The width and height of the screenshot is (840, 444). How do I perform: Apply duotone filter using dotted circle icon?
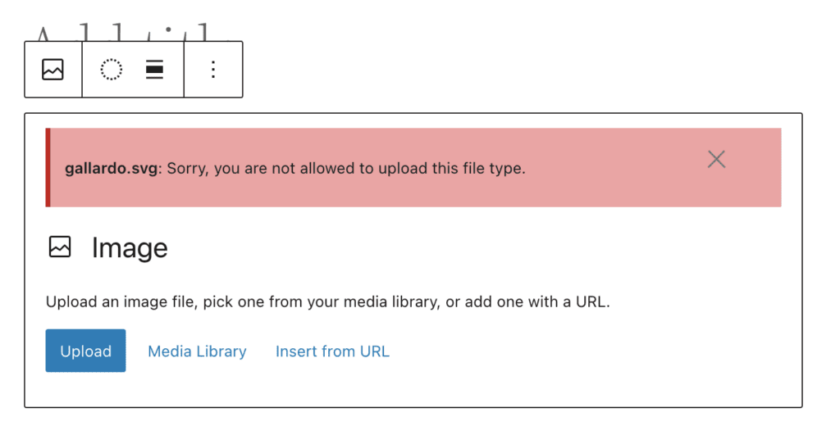[111, 70]
